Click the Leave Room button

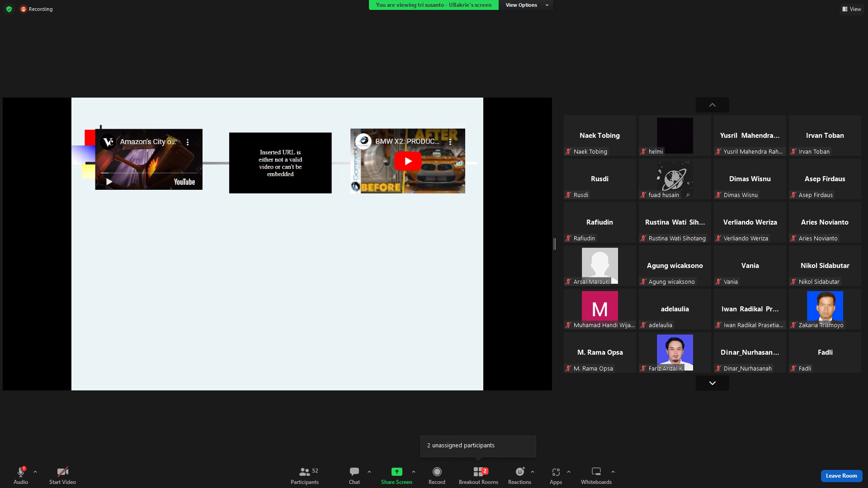841,476
